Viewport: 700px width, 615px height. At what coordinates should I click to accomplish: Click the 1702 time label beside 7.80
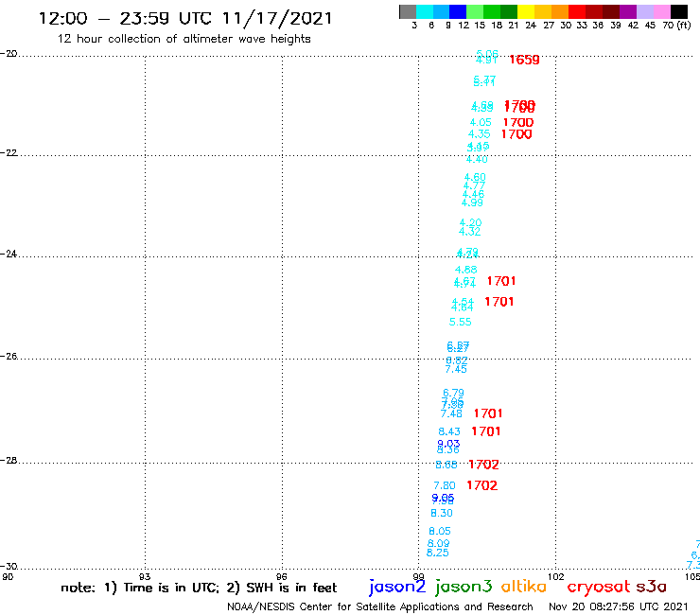(x=482, y=485)
